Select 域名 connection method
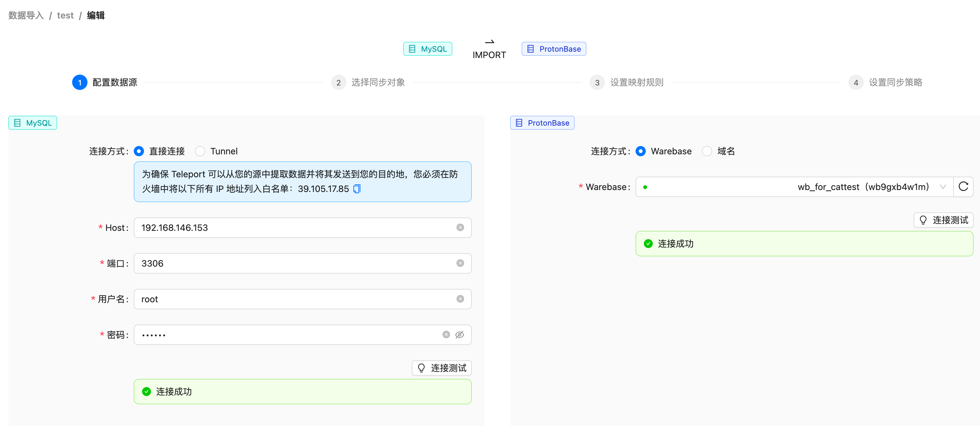Image resolution: width=980 pixels, height=426 pixels. (707, 151)
